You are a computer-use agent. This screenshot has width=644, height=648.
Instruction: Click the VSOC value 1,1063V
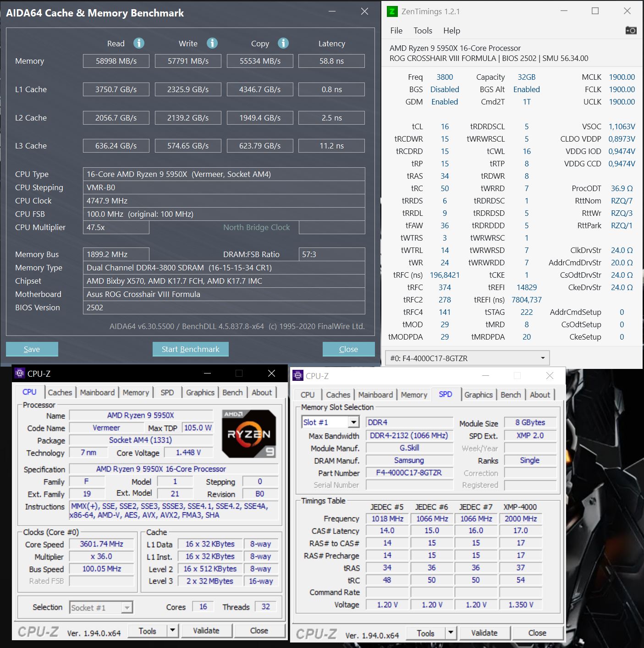click(622, 126)
